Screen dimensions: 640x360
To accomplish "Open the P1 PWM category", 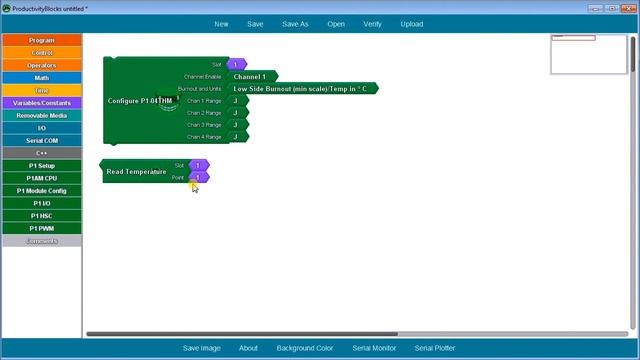I will pos(42,229).
